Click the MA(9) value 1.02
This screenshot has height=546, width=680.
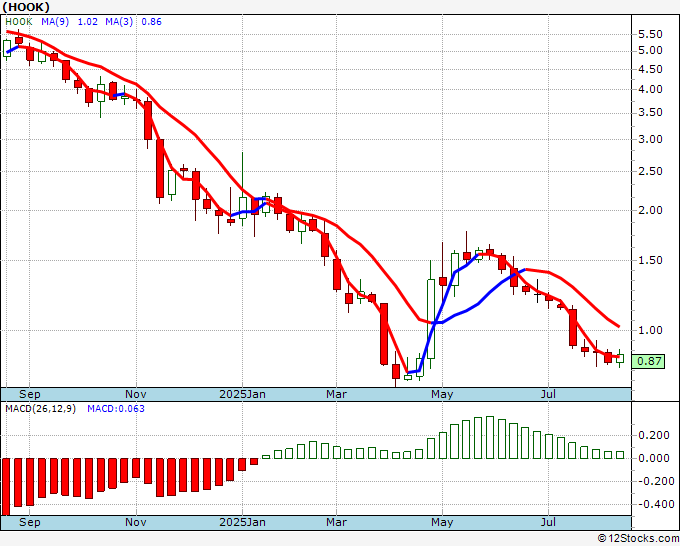click(x=88, y=22)
